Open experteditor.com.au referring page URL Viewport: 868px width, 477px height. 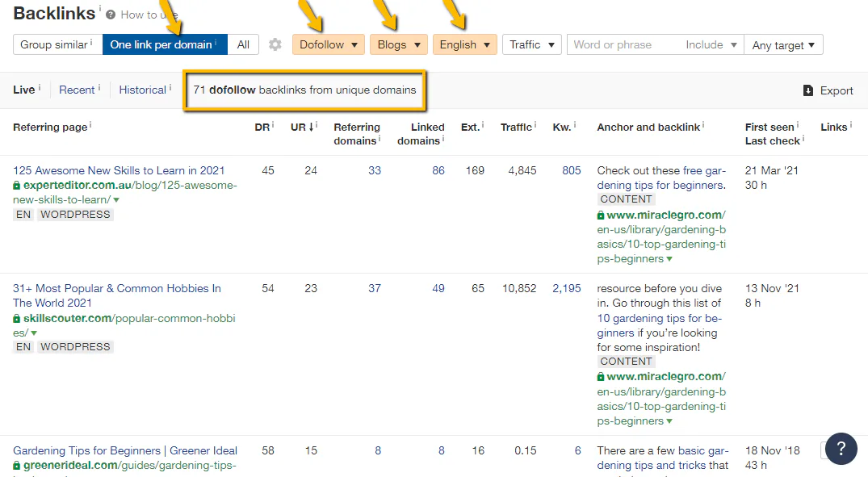point(125,192)
